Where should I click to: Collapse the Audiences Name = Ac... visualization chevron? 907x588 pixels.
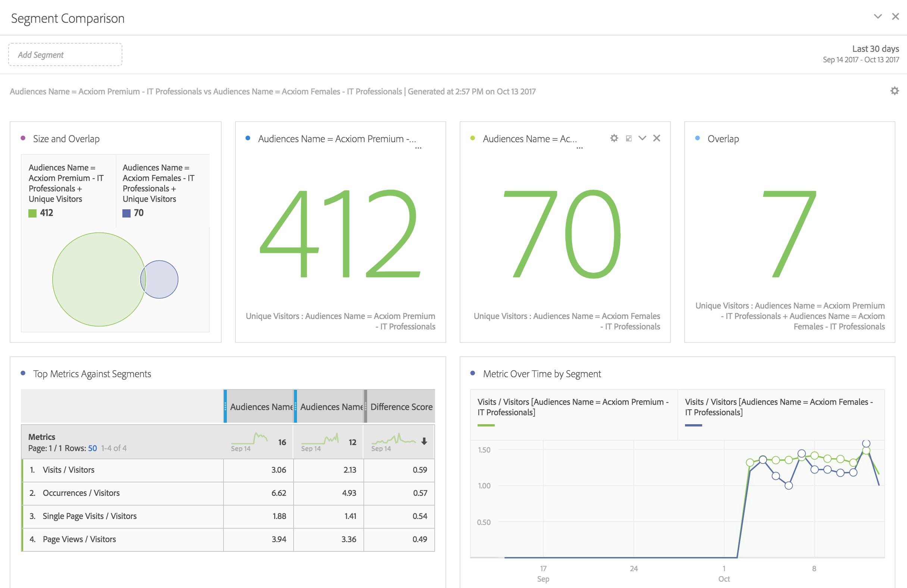point(642,138)
